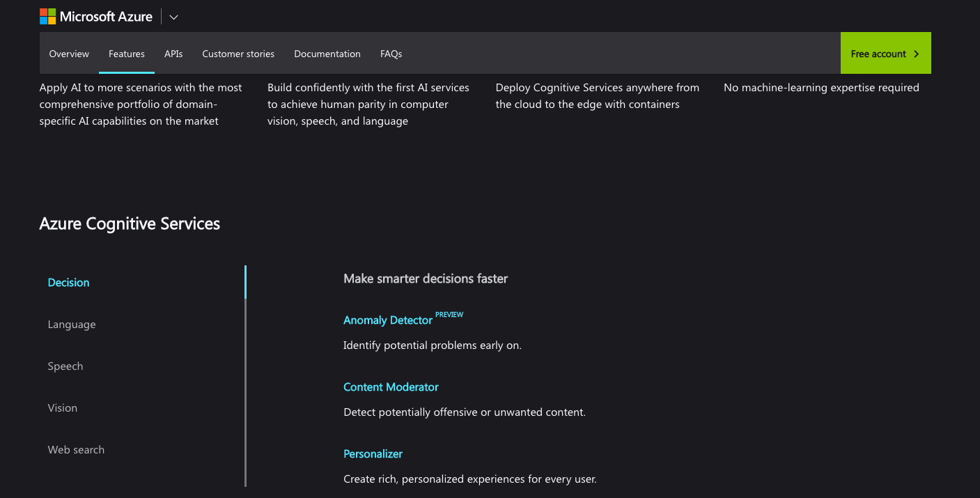Click 'Build confidently with the first AI services' paragraph
980x498 pixels.
368,104
